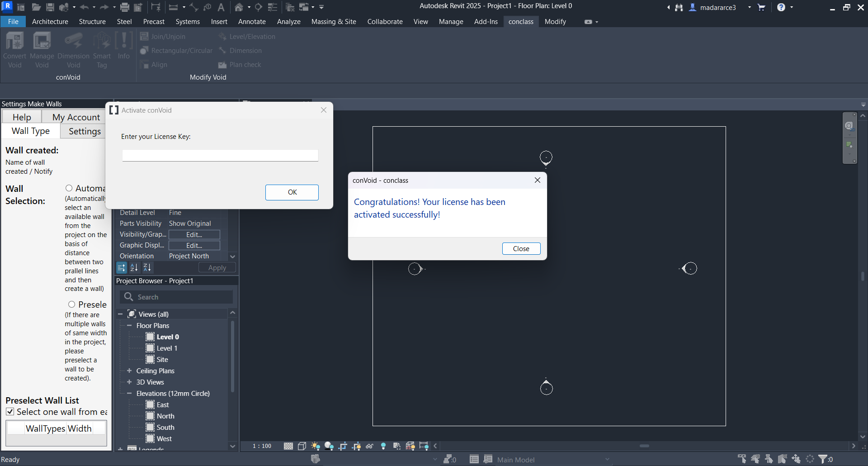Click the Visual Style cube icon
Screen dimensions: 868x466
coord(302,446)
